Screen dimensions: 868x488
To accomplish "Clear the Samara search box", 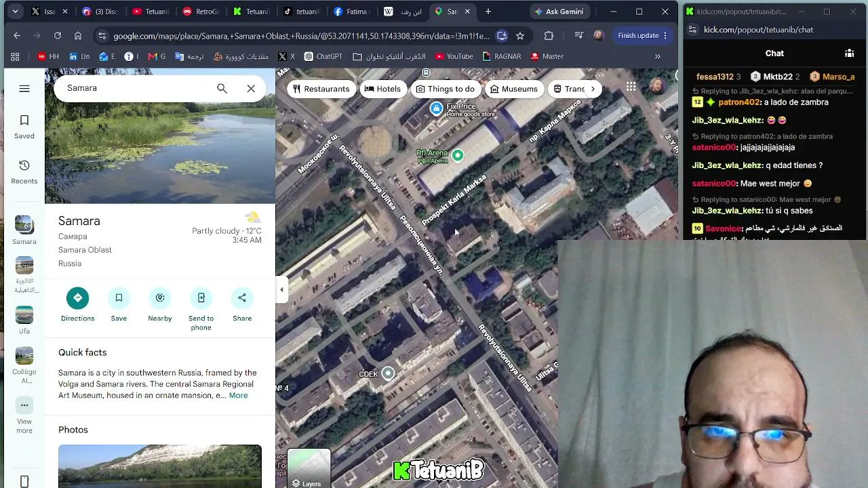I will [x=251, y=88].
